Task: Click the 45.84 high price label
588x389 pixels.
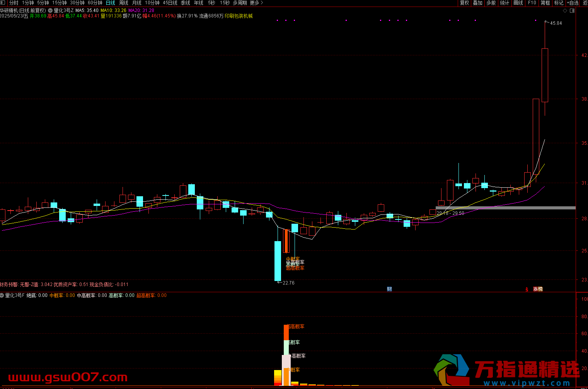Action: (x=556, y=23)
